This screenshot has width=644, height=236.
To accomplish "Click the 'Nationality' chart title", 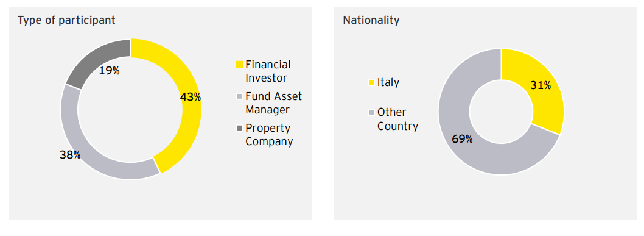I will (371, 21).
